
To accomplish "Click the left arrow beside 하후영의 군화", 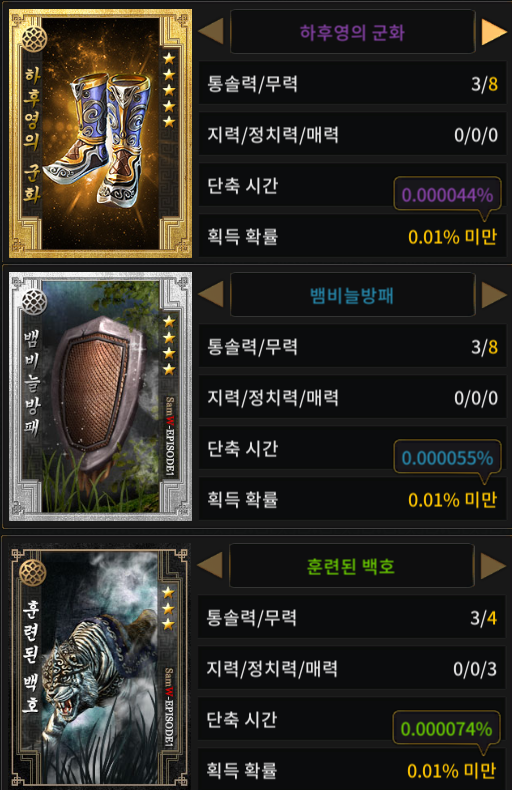I will [212, 31].
